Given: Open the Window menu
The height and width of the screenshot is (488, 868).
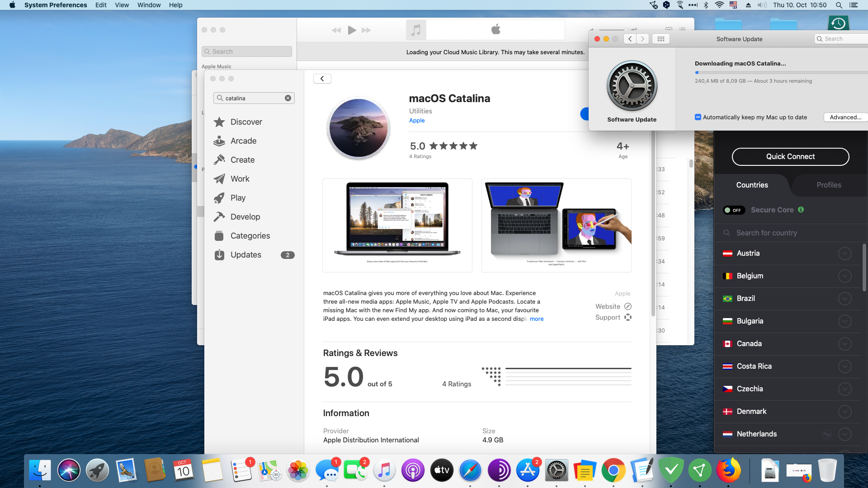Looking at the screenshot, I should [149, 5].
